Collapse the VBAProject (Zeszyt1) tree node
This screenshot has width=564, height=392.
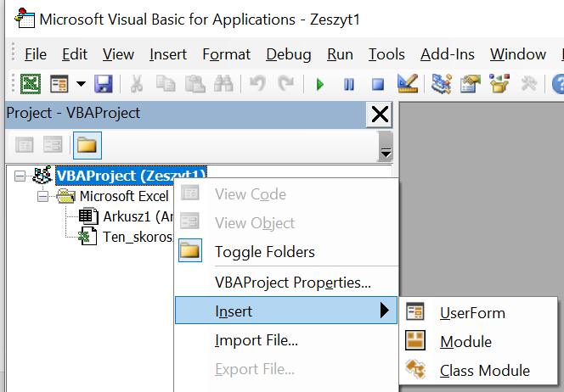(x=20, y=176)
